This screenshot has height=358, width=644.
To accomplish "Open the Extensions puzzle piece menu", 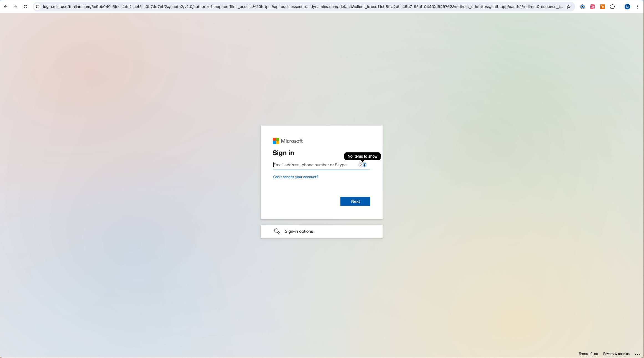I will (x=613, y=7).
